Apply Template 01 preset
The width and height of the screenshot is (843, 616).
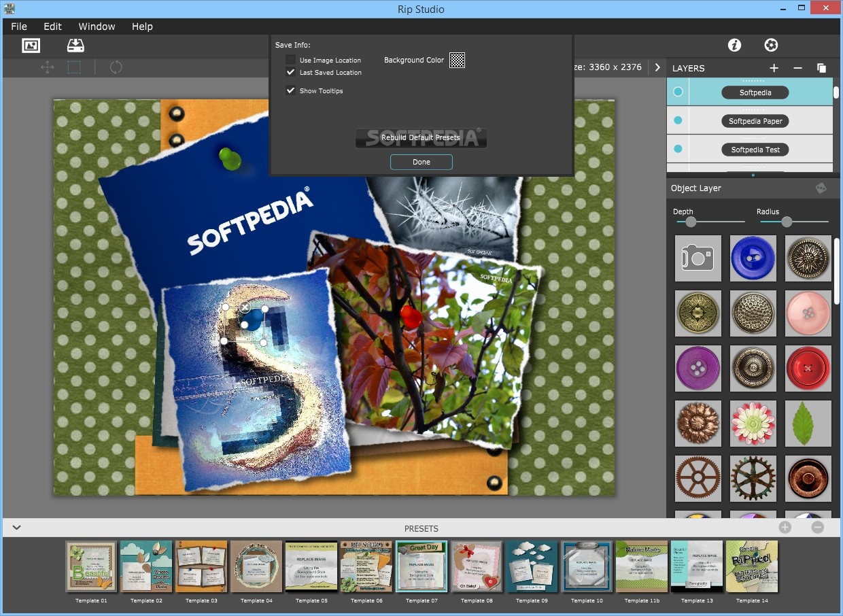(92, 567)
